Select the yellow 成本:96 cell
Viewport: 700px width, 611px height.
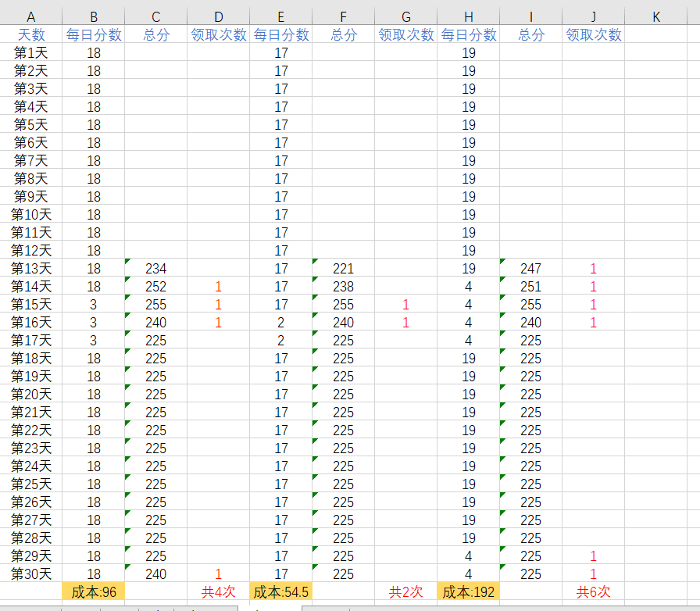(94, 591)
